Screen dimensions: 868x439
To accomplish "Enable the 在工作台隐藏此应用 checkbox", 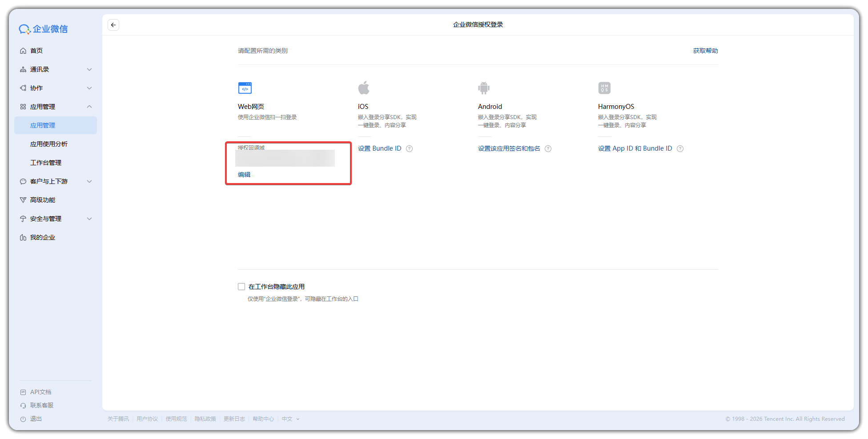I will [241, 287].
